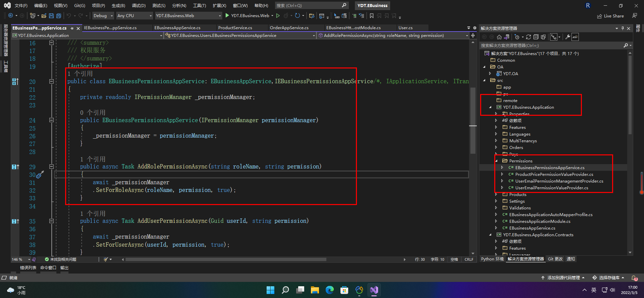The height and width of the screenshot is (298, 644).
Task: Click the Solution Explorer search magnifier icon
Action: pos(626,45)
